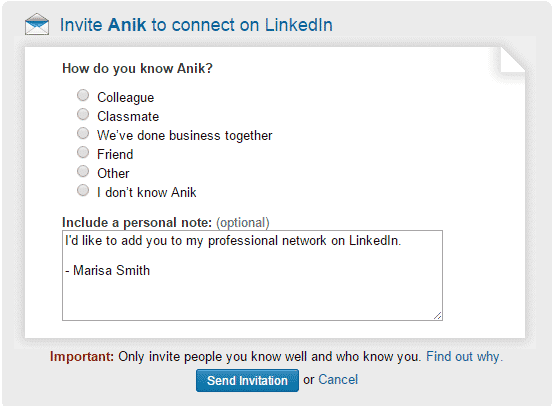Select the Colleague radio button
The image size is (553, 406).
(x=83, y=95)
